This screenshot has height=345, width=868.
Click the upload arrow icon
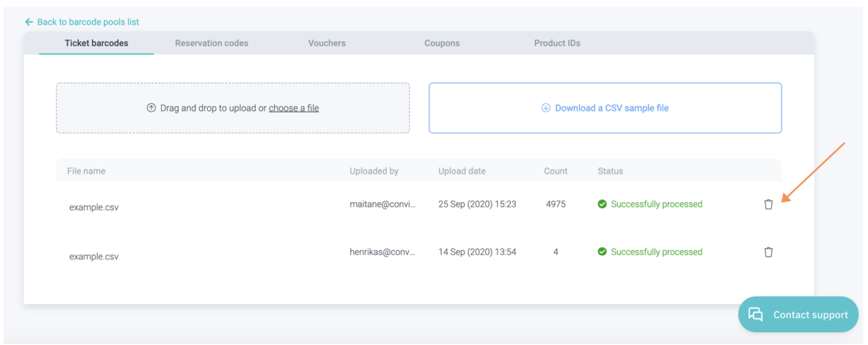pyautogui.click(x=152, y=108)
